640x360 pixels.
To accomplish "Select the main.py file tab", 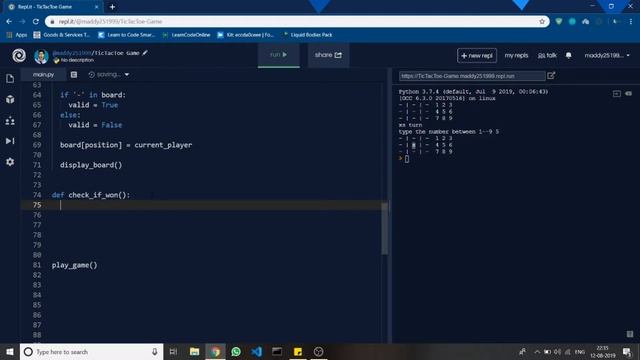I will tap(43, 75).
